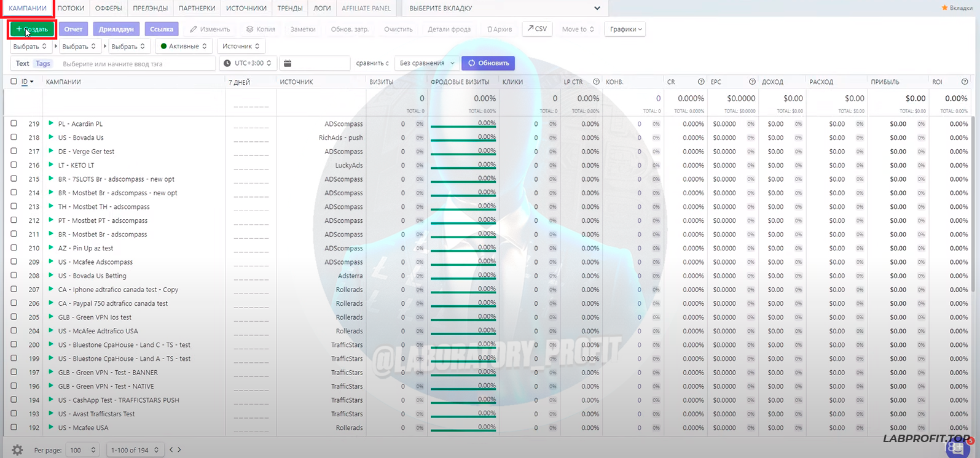980x458 pixels.
Task: Click the next page arrow in pagination
Action: pos(179,450)
